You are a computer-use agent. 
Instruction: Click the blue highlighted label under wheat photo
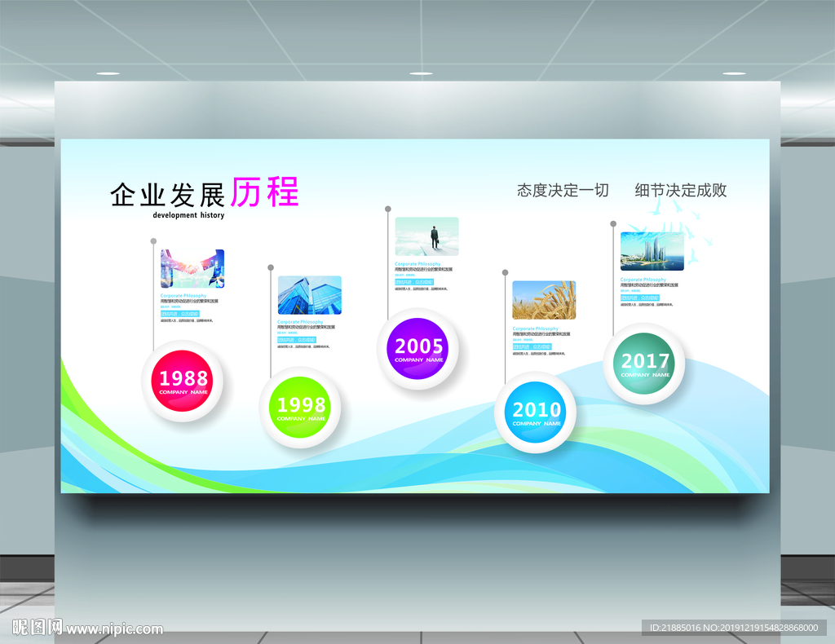[x=532, y=346]
